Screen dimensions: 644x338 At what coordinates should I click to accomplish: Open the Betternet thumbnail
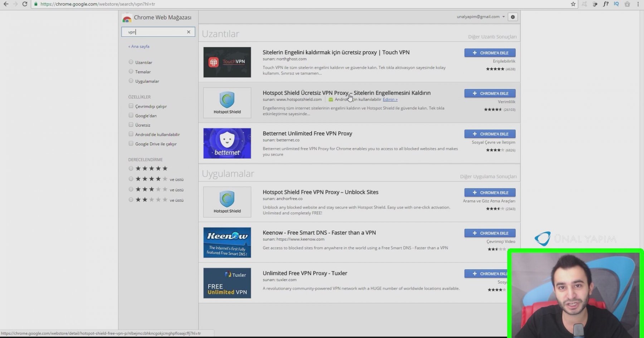tap(227, 143)
